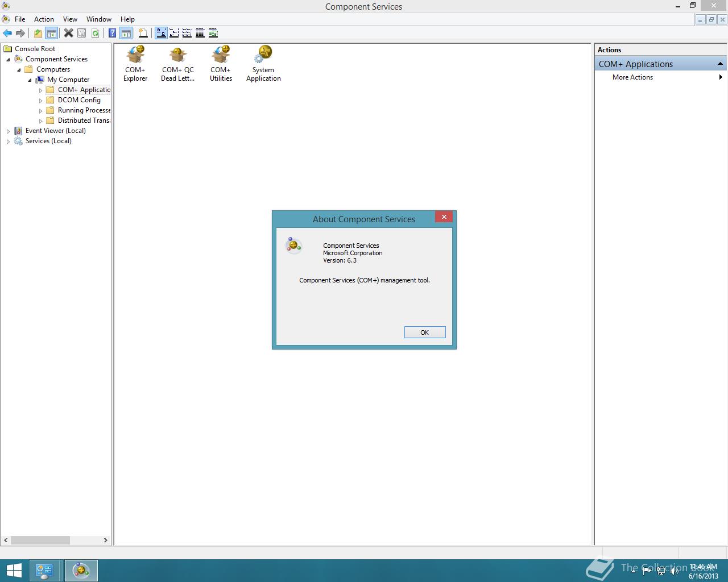Select My Computer in the tree

68,80
